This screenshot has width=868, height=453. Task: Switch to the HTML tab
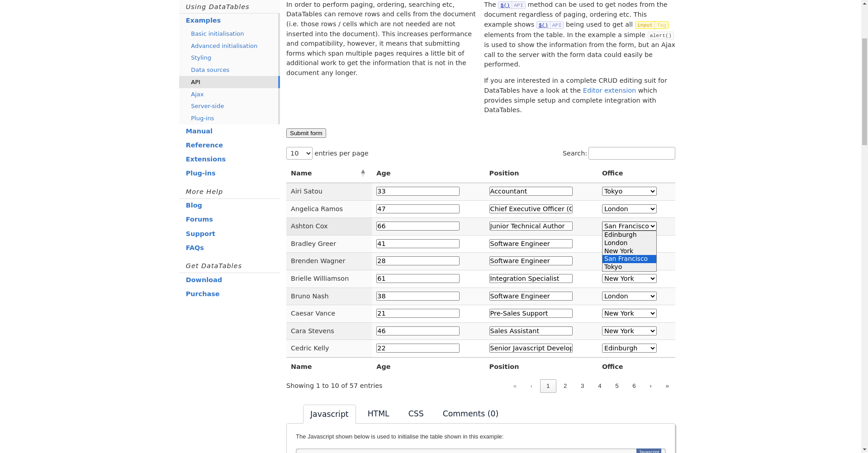pos(378,414)
